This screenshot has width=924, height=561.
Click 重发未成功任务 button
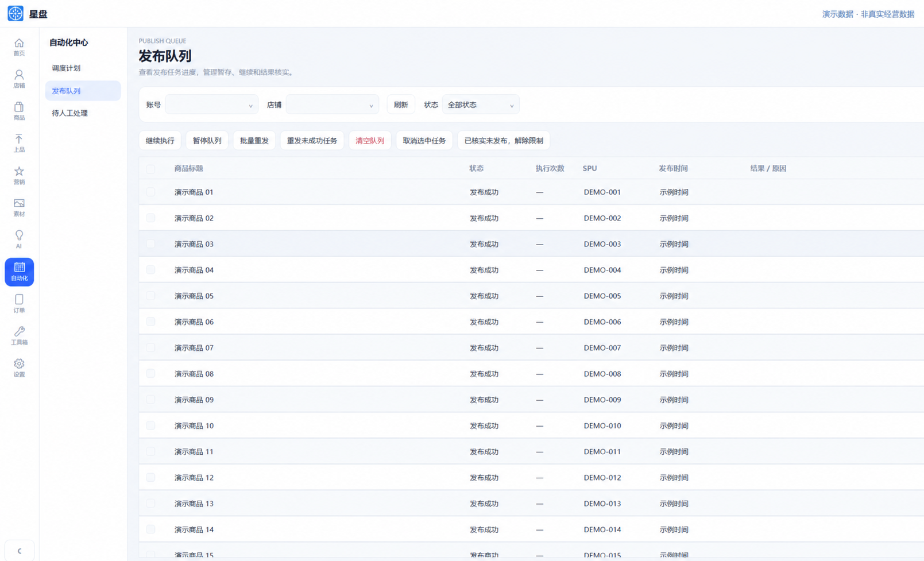coord(312,141)
